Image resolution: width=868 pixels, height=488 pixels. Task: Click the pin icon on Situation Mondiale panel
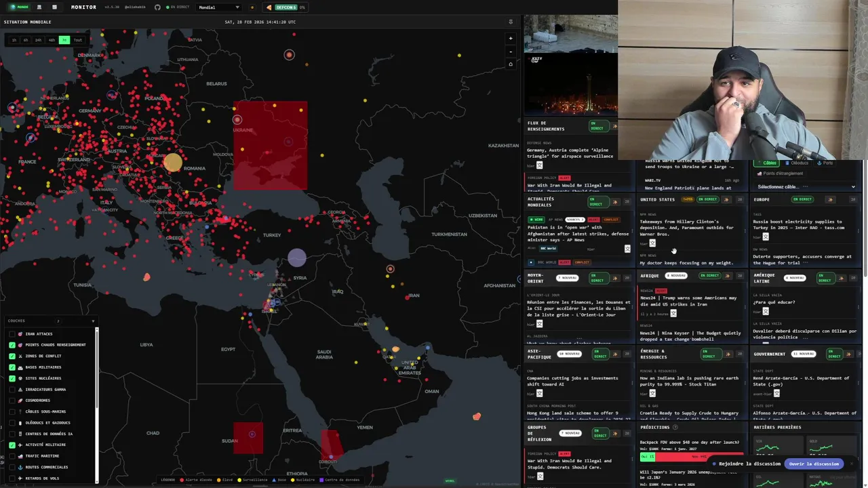click(x=511, y=22)
